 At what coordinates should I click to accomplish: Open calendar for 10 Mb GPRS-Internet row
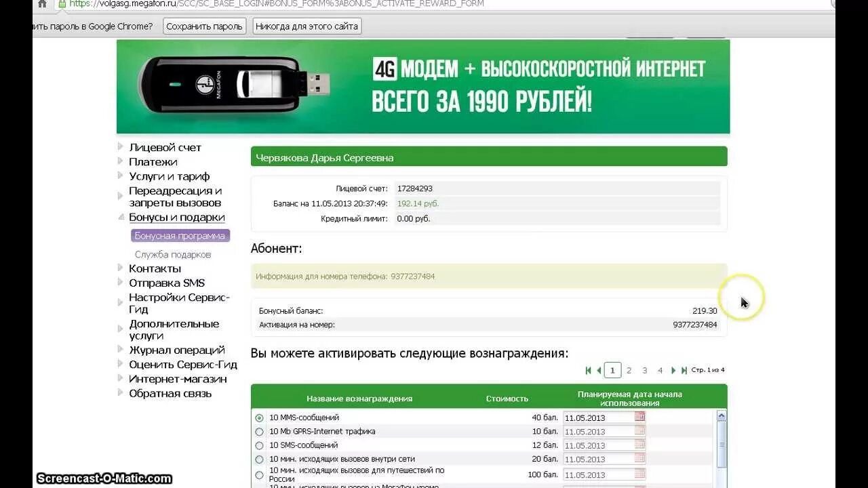point(639,430)
